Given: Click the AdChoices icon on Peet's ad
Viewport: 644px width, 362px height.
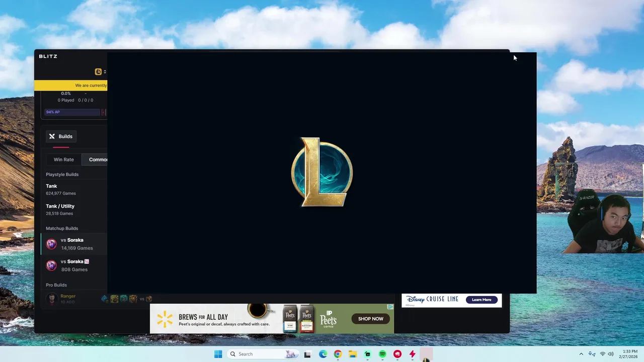Looking at the screenshot, I should 390,307.
